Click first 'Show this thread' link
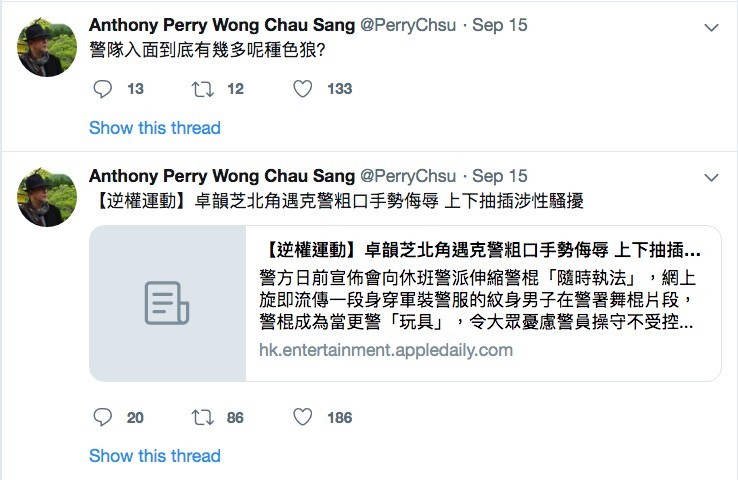 155,128
